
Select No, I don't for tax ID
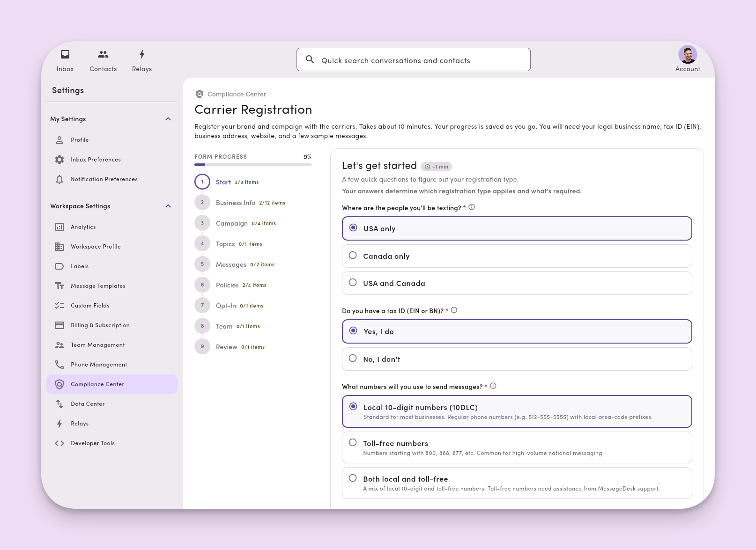(517, 359)
